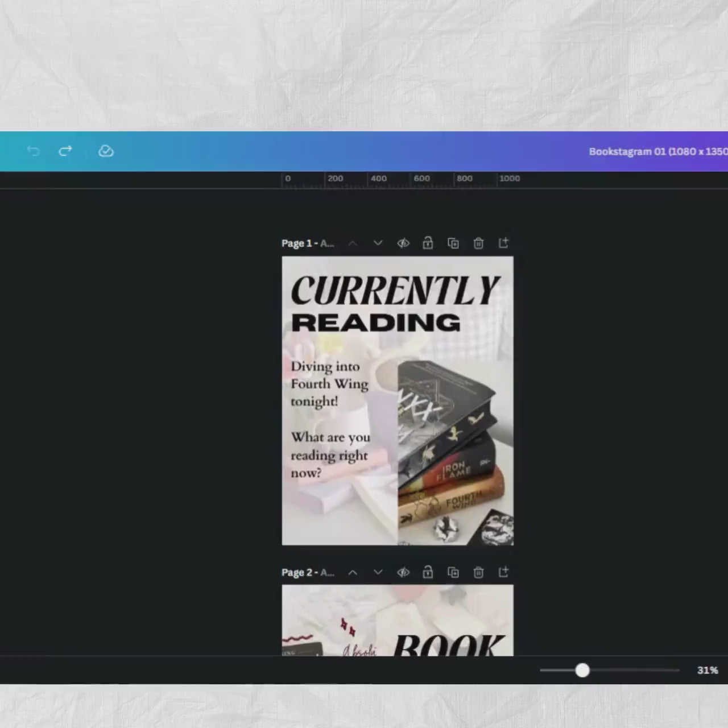Lock Page 1 with padlock icon
Screen dimensions: 728x728
(x=428, y=243)
